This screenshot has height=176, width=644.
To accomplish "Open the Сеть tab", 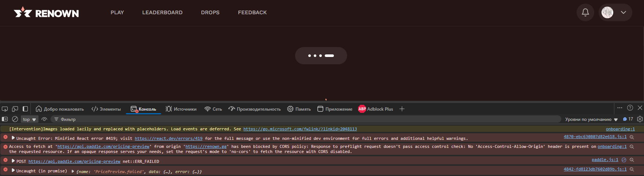I will (x=213, y=109).
